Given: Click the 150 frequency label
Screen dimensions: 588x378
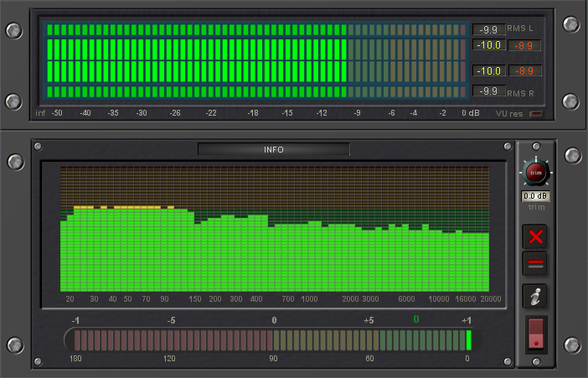Looking at the screenshot, I should (195, 299).
